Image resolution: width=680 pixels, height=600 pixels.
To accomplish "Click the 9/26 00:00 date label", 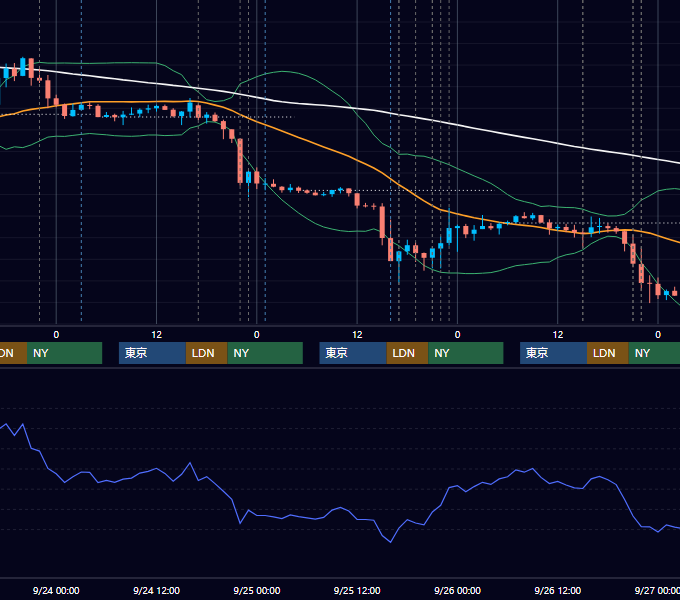I will point(458,590).
